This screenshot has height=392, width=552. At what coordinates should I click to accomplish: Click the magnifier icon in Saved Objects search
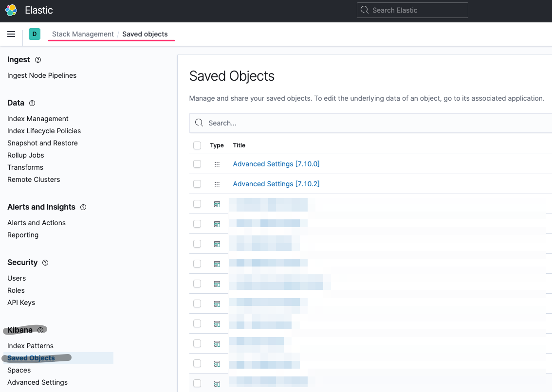[x=199, y=123]
